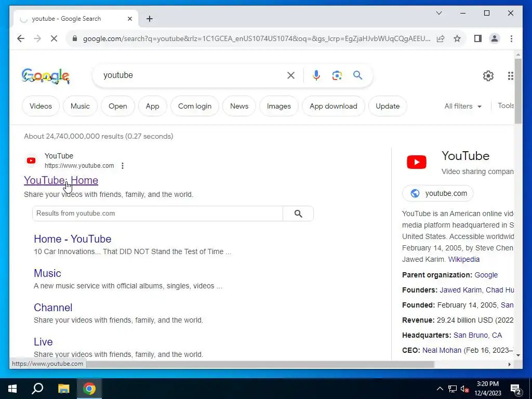Switch to News results

[x=239, y=106]
